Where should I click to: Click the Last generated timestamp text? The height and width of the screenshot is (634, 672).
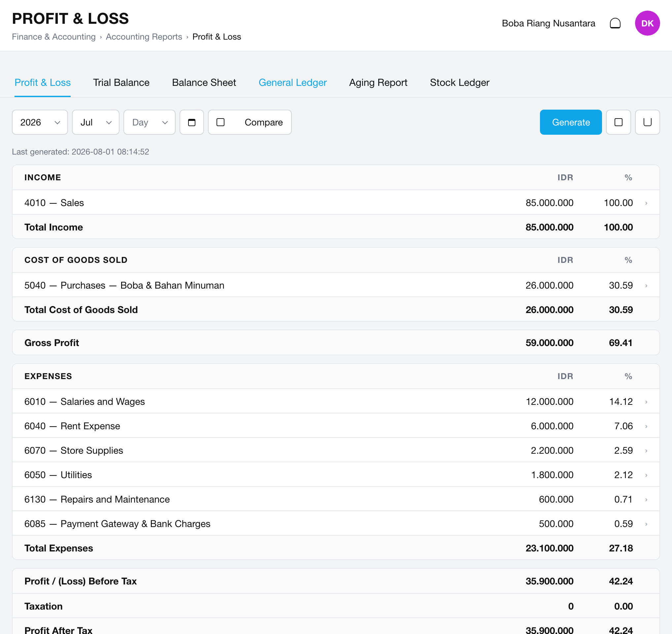81,152
